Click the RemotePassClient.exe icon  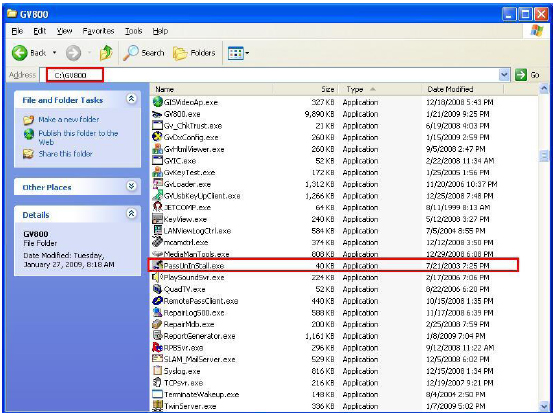pyautogui.click(x=157, y=301)
